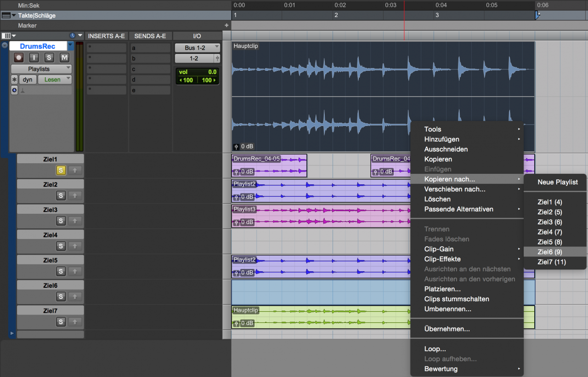Open the Playlists view selector dropdown
Viewport: 588px width, 377px height.
(x=41, y=69)
